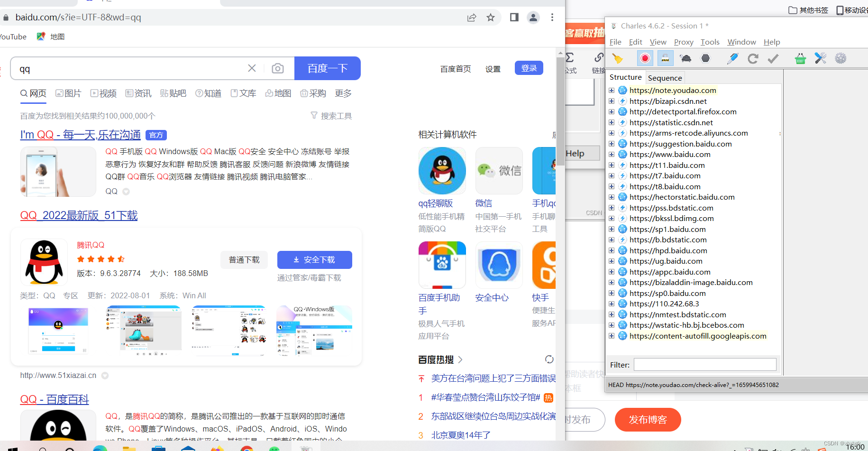
Task: Expand the https://hectorstatic.baidu.com node
Action: (612, 197)
